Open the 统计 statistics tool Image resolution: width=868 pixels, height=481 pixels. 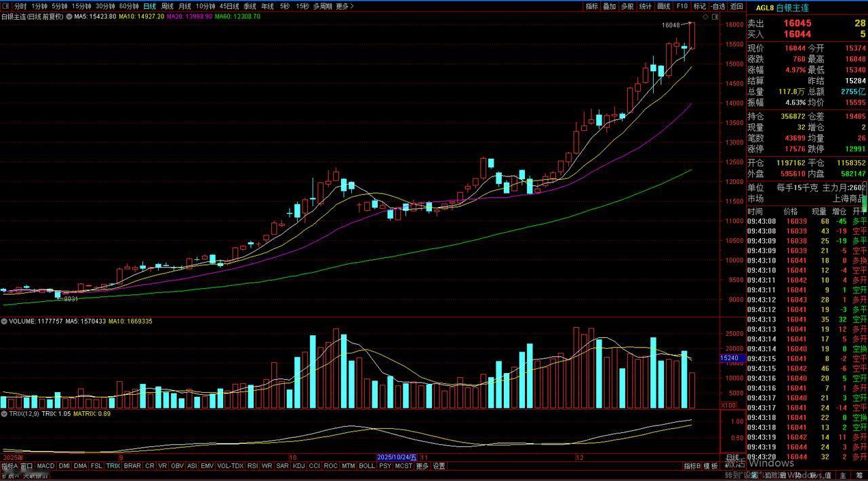(x=646, y=6)
